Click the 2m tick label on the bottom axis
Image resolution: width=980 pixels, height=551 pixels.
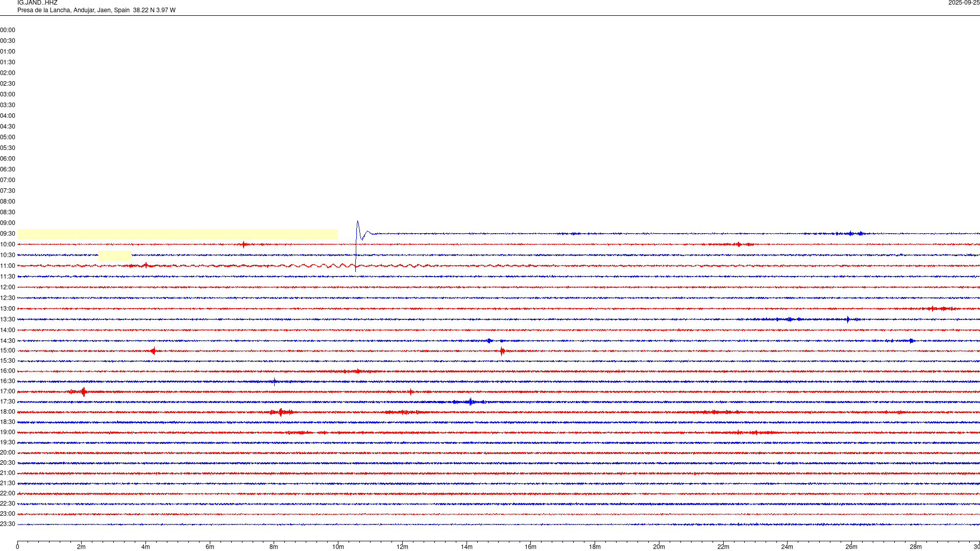(x=81, y=547)
